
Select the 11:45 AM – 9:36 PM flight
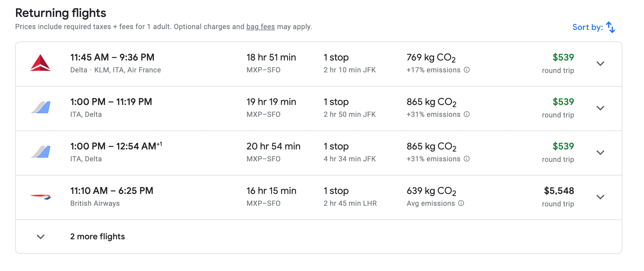coord(112,58)
